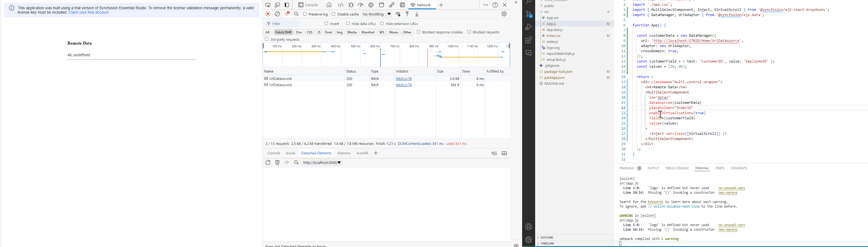Clear the network log
Image resolution: width=868 pixels, height=247 pixels.
pyautogui.click(x=277, y=14)
